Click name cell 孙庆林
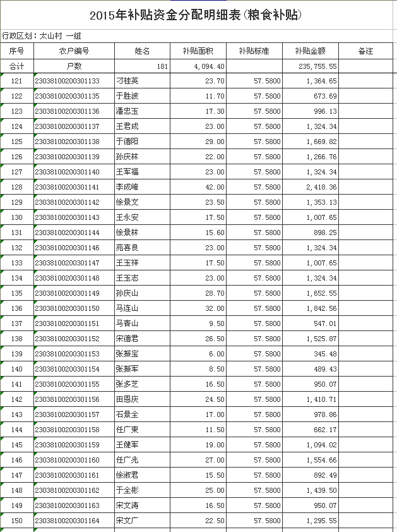 (143, 157)
